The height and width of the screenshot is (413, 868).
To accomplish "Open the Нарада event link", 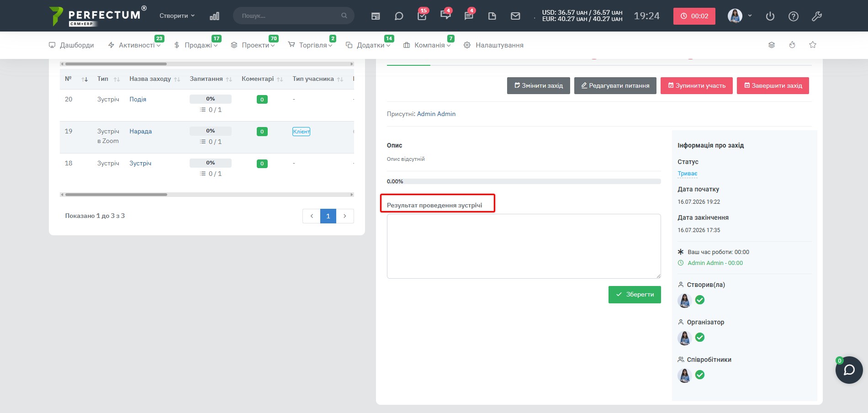I will tap(140, 131).
